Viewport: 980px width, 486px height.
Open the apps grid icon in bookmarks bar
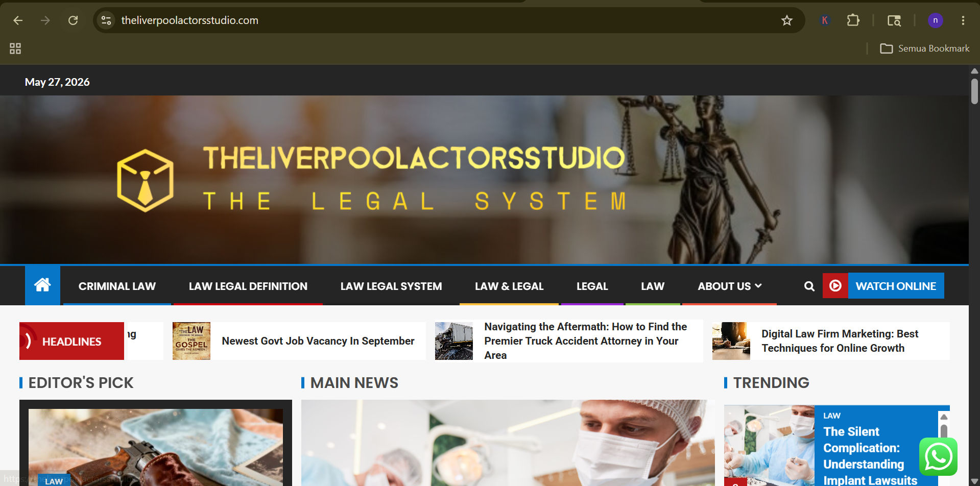[x=15, y=48]
